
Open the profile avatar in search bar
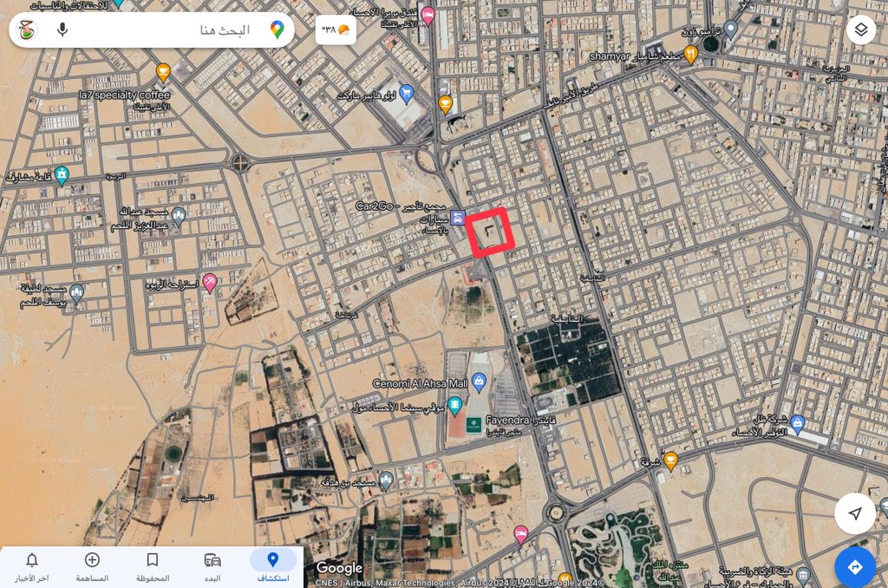(27, 29)
